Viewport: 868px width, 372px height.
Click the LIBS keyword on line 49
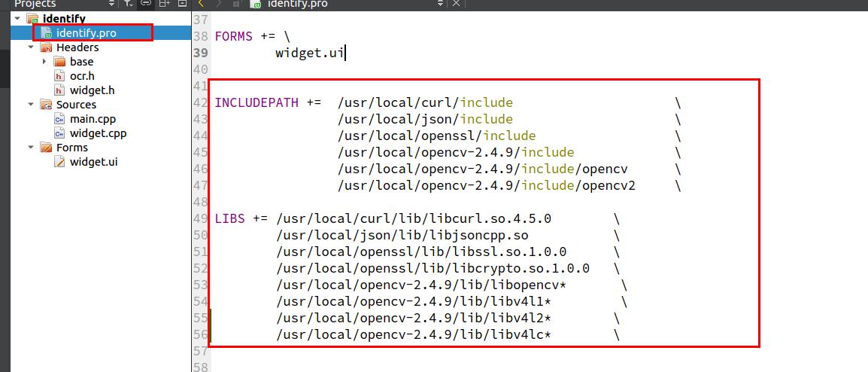click(x=229, y=218)
